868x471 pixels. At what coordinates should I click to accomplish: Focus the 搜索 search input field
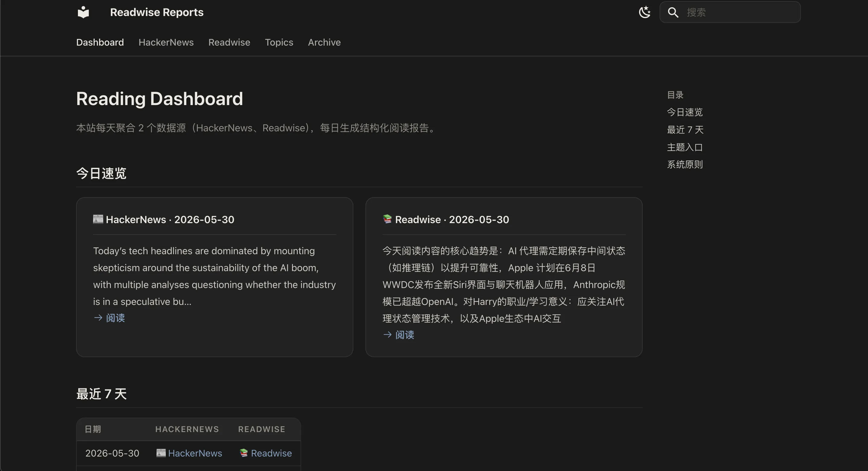(730, 12)
